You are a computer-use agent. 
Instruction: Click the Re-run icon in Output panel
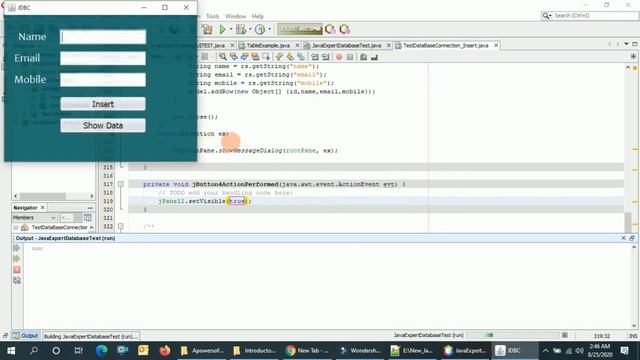(17, 248)
